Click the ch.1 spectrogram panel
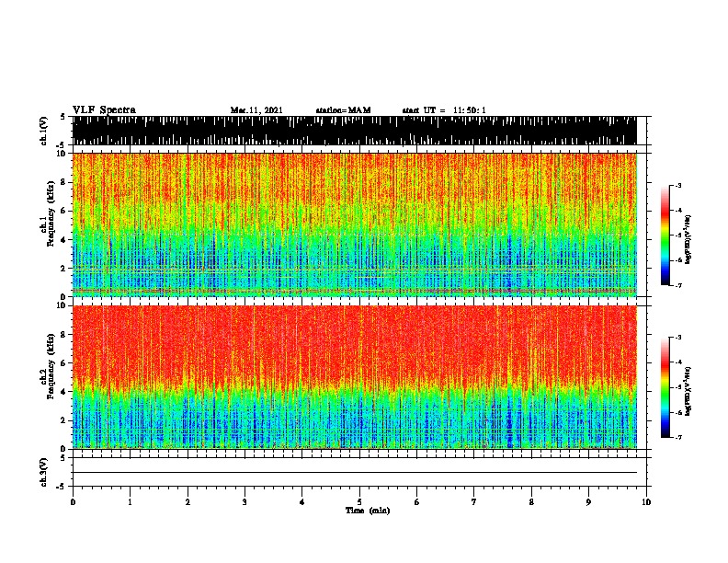The width and height of the screenshot is (728, 563). click(355, 224)
